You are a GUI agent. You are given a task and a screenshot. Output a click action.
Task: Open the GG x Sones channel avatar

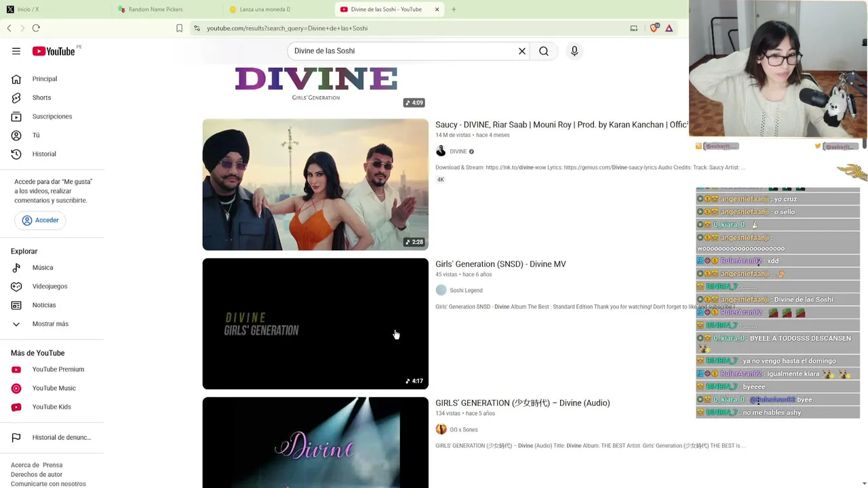(441, 430)
